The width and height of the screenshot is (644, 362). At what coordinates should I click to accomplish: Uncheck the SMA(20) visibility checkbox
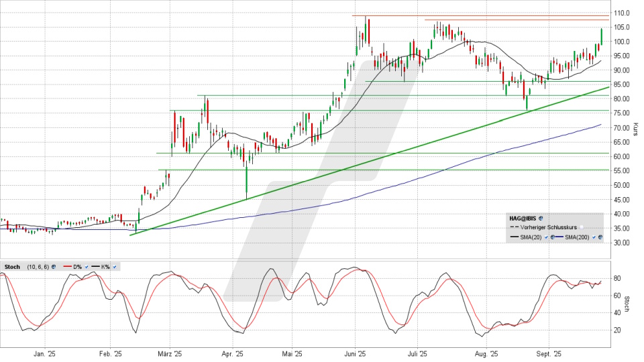(x=545, y=237)
